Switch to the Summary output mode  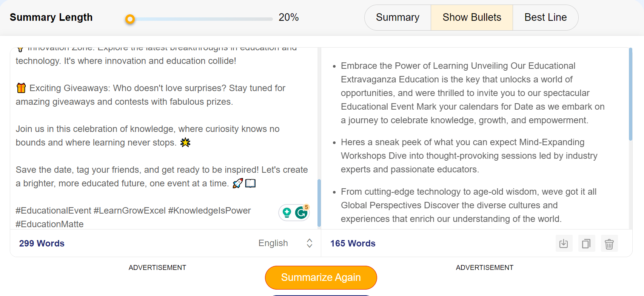[x=397, y=17]
